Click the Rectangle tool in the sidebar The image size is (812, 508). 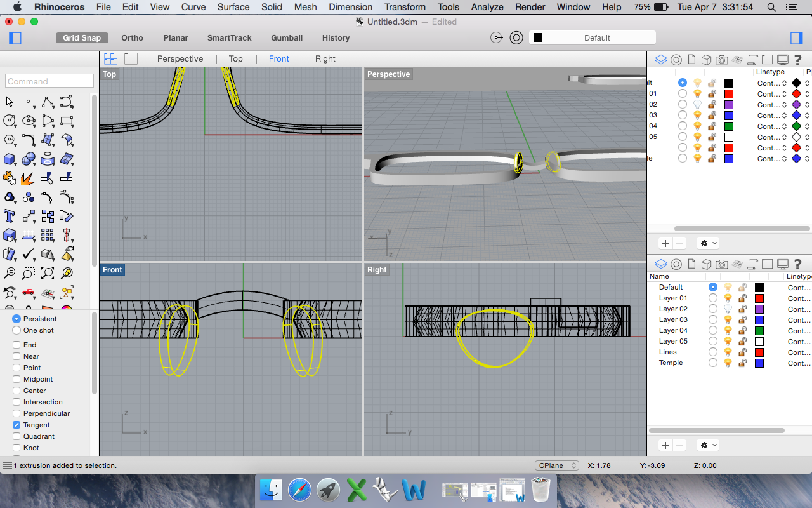click(67, 121)
